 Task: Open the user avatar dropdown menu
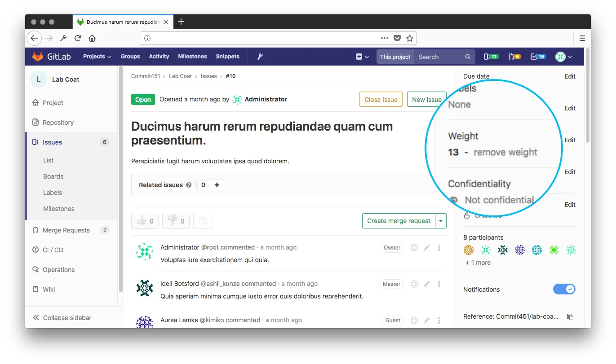click(x=563, y=57)
